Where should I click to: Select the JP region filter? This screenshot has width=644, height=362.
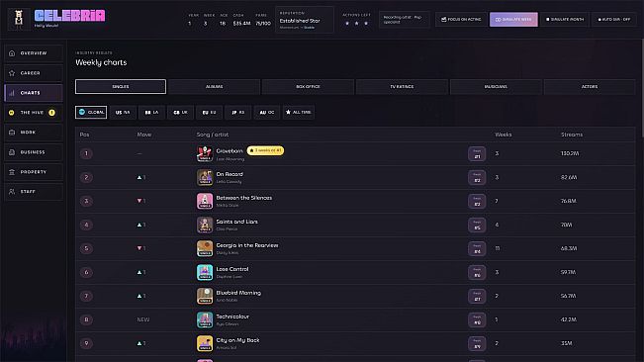(x=237, y=112)
